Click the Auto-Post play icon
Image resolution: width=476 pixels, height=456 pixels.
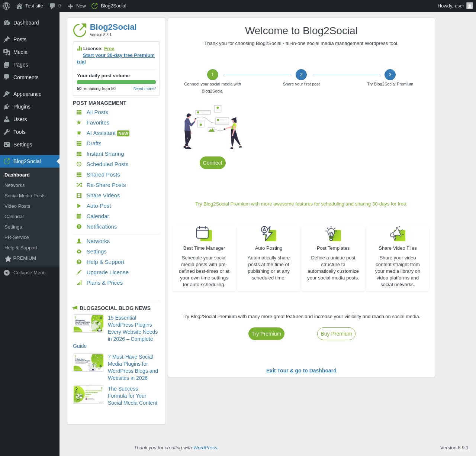(79, 206)
